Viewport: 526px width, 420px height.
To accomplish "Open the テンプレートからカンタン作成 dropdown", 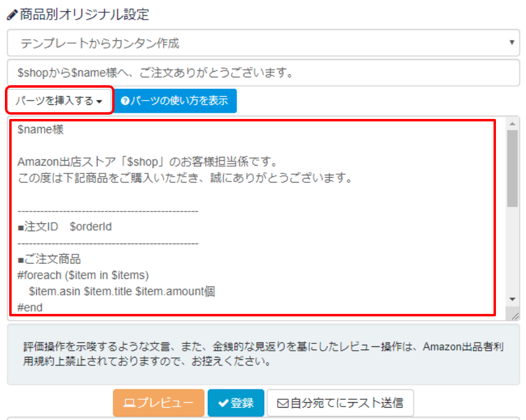I will (264, 43).
